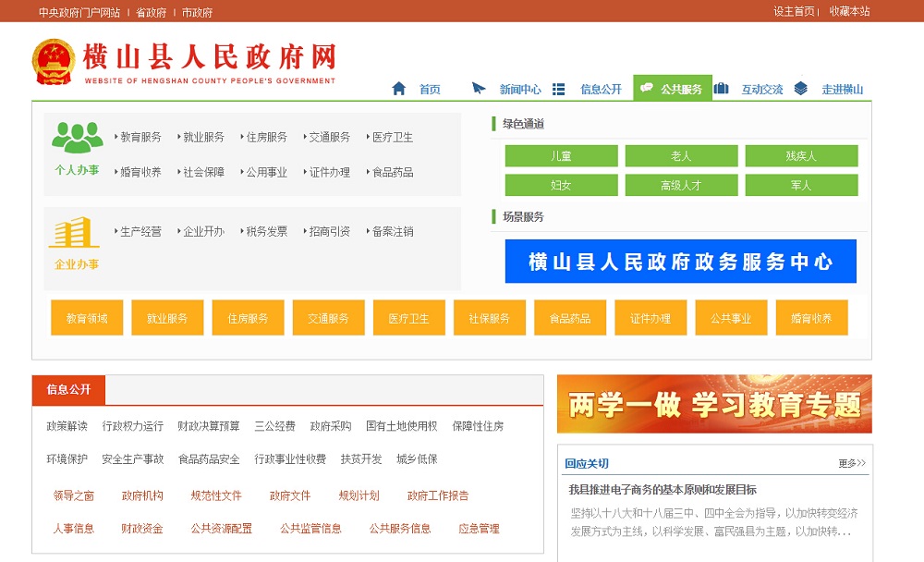Click the speech bubble icon on 公共服务
The height and width of the screenshot is (562, 924).
coord(647,89)
